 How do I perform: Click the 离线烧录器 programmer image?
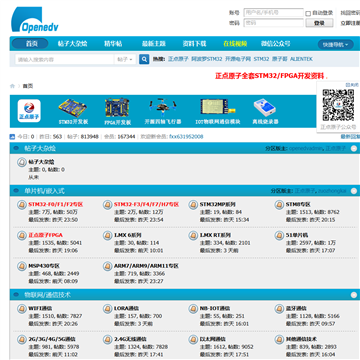(265, 107)
